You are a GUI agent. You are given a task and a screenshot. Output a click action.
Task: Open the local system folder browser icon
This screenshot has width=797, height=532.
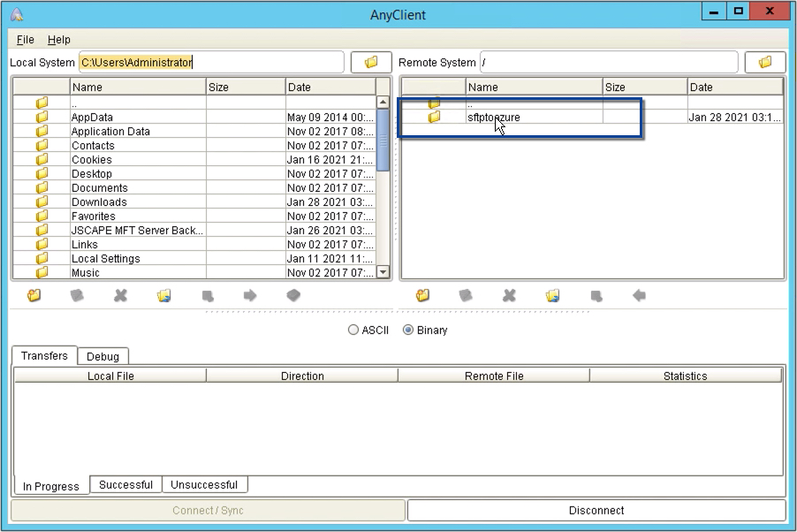371,62
